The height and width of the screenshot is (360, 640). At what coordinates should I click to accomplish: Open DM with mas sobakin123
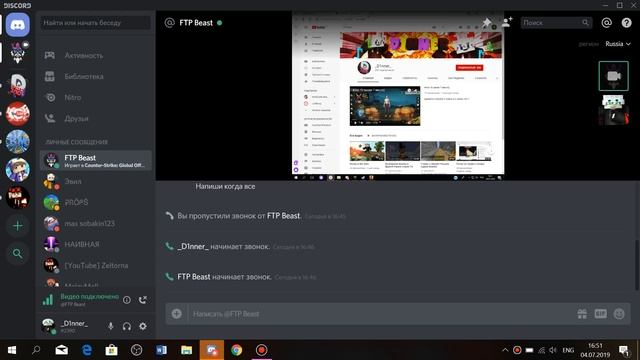(x=96, y=223)
